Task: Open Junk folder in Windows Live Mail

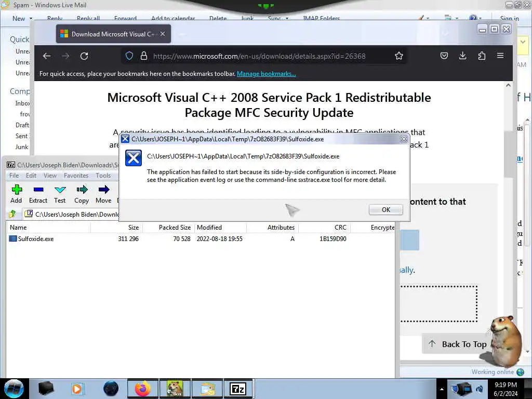Action: (x=22, y=147)
